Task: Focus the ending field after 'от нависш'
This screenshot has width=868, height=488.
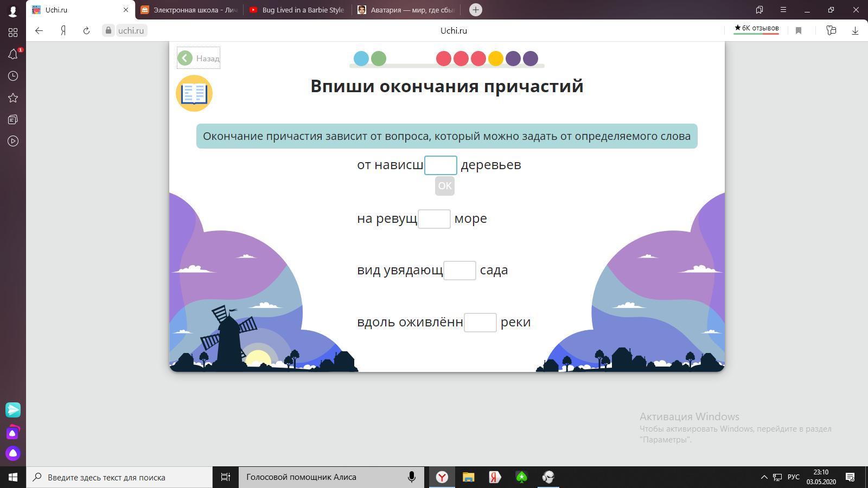Action: tap(441, 165)
